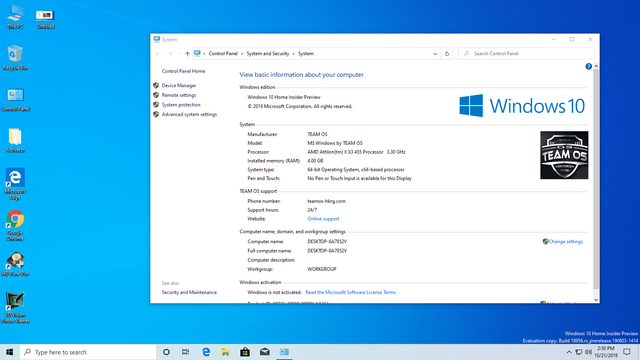Click the Windows 10 Home Insider Preview text
This screenshot has height=360, width=640.
coord(284,97)
